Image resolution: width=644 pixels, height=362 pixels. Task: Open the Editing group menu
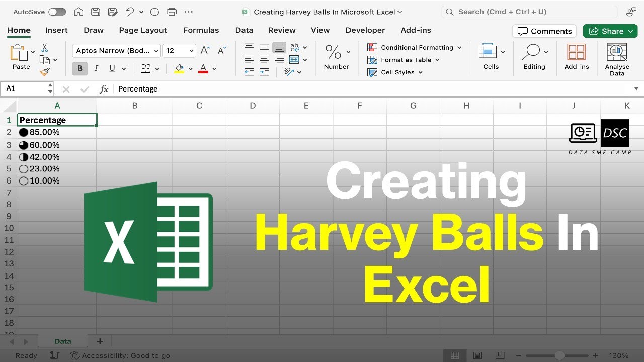coord(534,56)
